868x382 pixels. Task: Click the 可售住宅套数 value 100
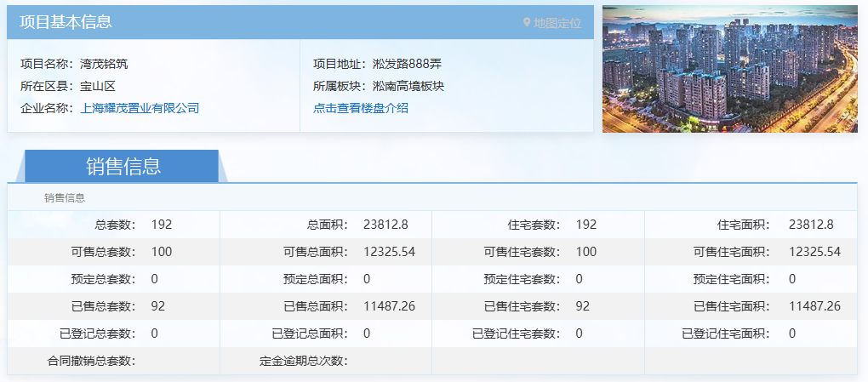pos(586,252)
